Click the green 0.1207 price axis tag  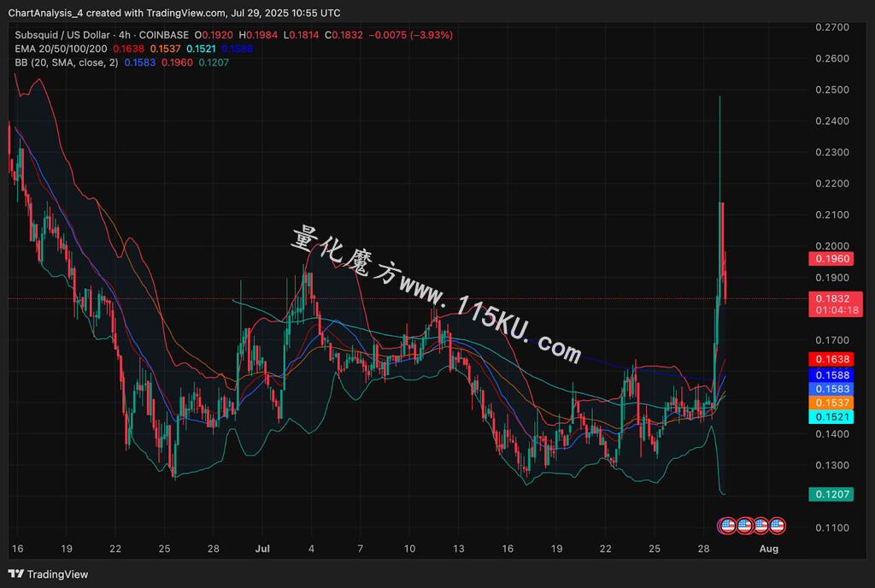(x=831, y=494)
